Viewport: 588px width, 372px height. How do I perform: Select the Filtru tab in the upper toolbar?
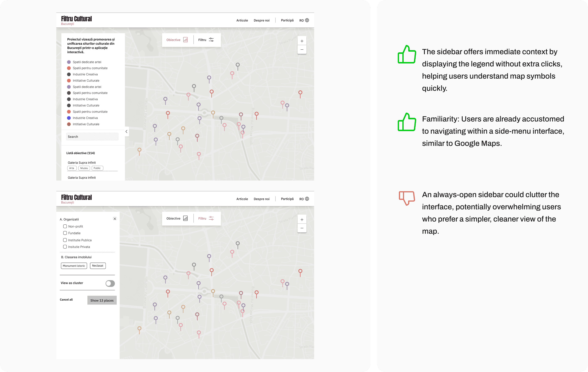(x=206, y=40)
